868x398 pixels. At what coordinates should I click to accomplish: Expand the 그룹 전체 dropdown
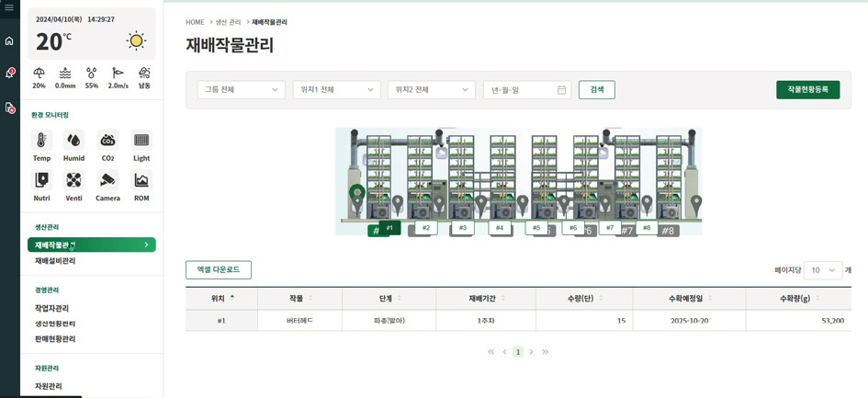click(x=241, y=90)
